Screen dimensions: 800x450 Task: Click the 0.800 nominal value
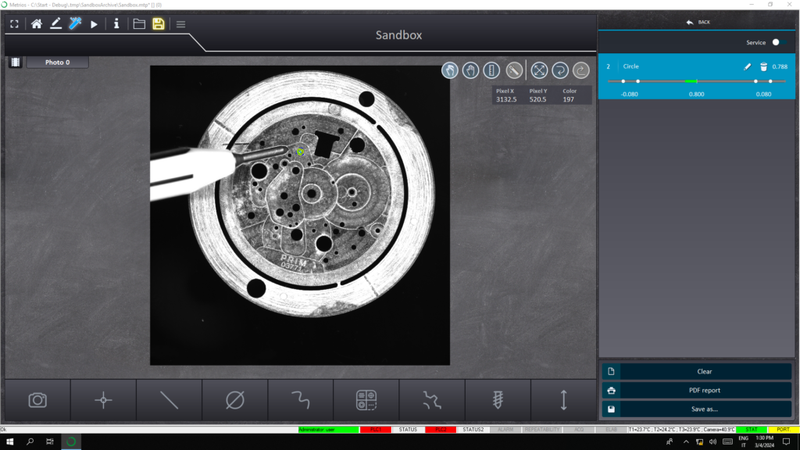pyautogui.click(x=696, y=94)
